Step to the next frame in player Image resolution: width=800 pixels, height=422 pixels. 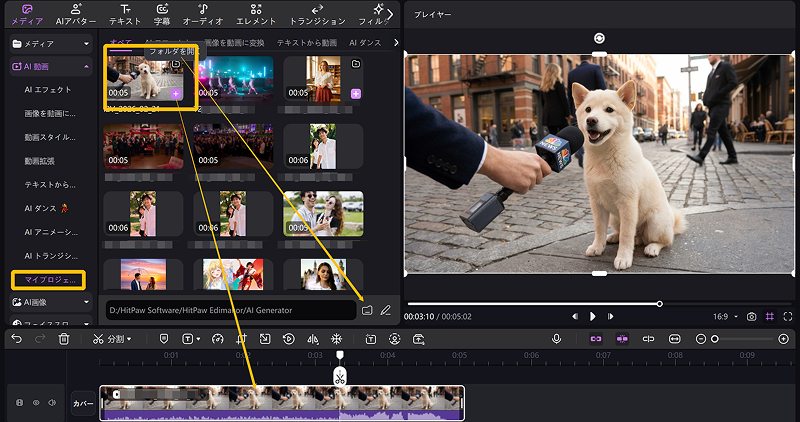point(610,317)
